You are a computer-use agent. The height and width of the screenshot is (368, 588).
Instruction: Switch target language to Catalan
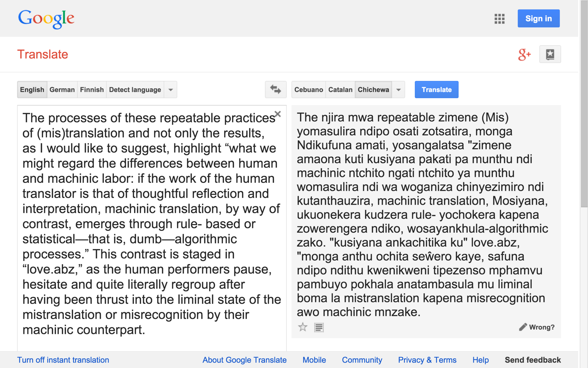pos(340,90)
